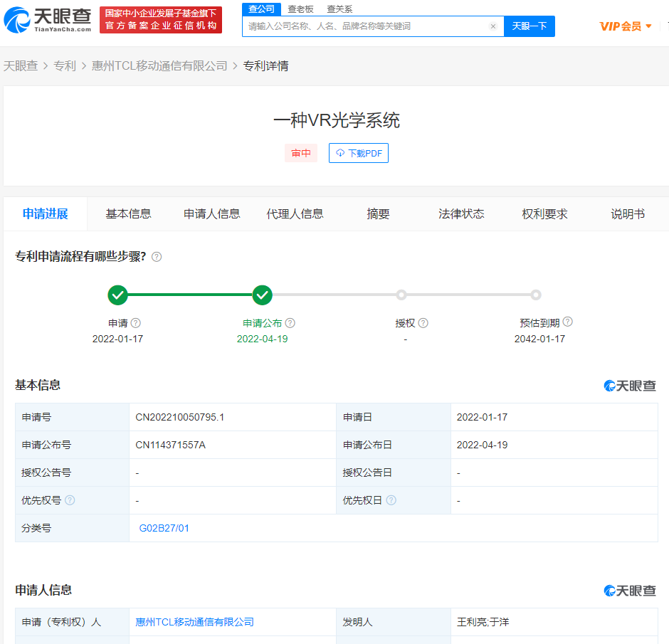Screen dimensions: 669x644
Task: Download the patent via 下载PDF button
Action: pyautogui.click(x=359, y=153)
